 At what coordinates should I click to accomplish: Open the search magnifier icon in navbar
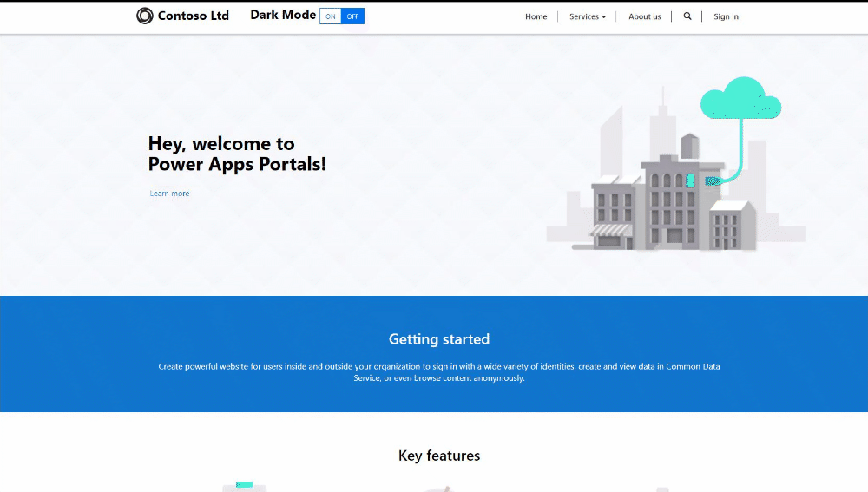pyautogui.click(x=687, y=16)
